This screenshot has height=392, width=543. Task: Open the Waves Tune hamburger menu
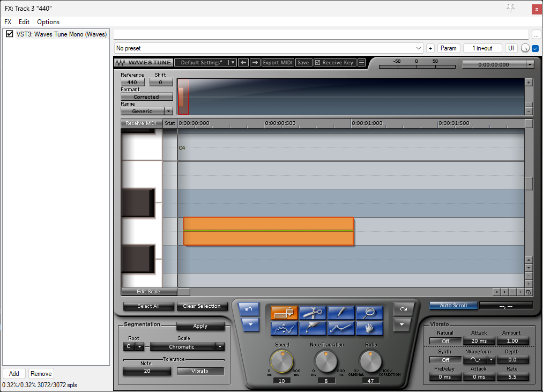(361, 62)
